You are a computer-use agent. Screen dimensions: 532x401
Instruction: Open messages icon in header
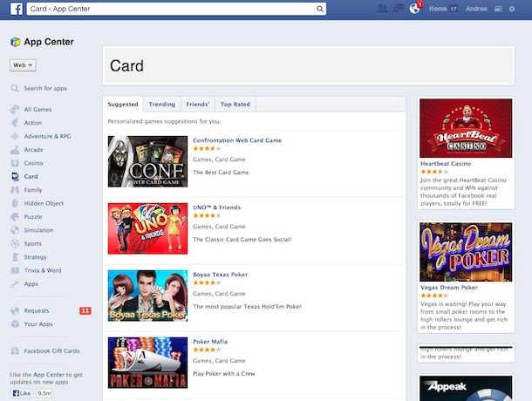point(399,9)
